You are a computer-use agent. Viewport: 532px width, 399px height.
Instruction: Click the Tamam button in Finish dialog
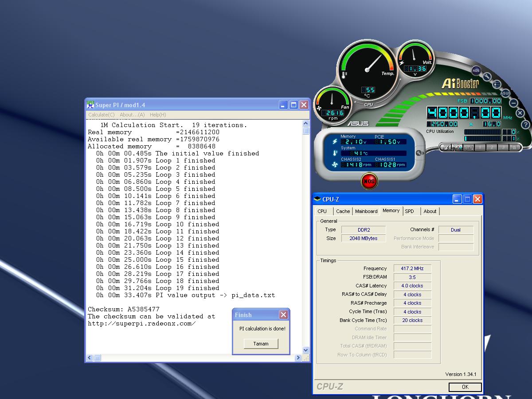point(261,344)
